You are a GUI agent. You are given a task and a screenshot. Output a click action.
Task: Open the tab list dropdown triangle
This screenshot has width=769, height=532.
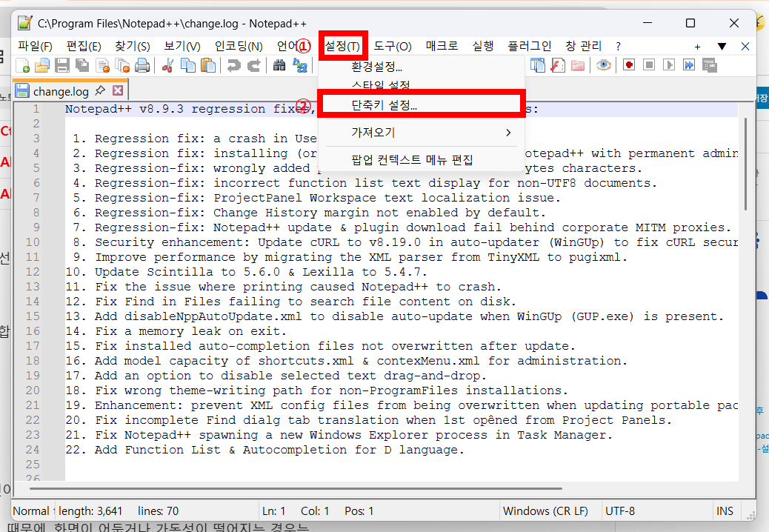[722, 47]
